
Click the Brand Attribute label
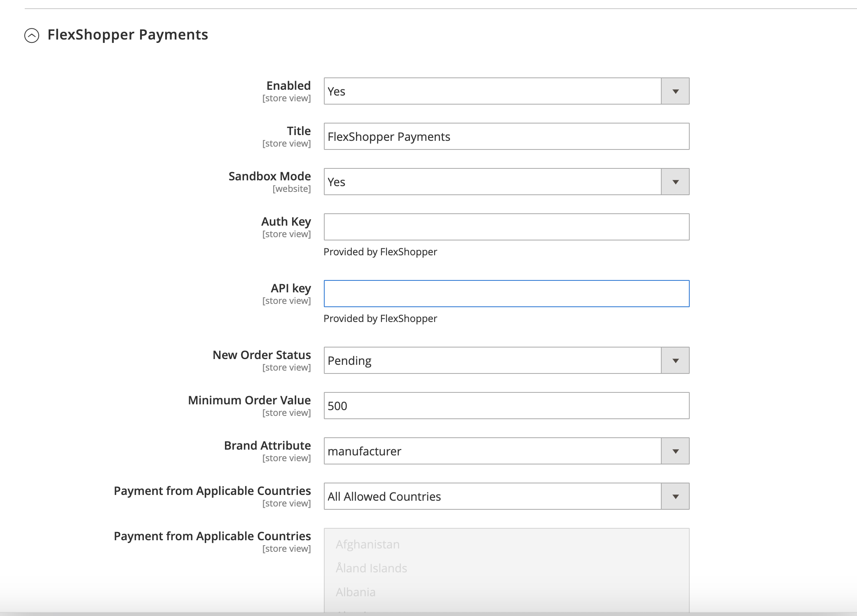pos(267,446)
